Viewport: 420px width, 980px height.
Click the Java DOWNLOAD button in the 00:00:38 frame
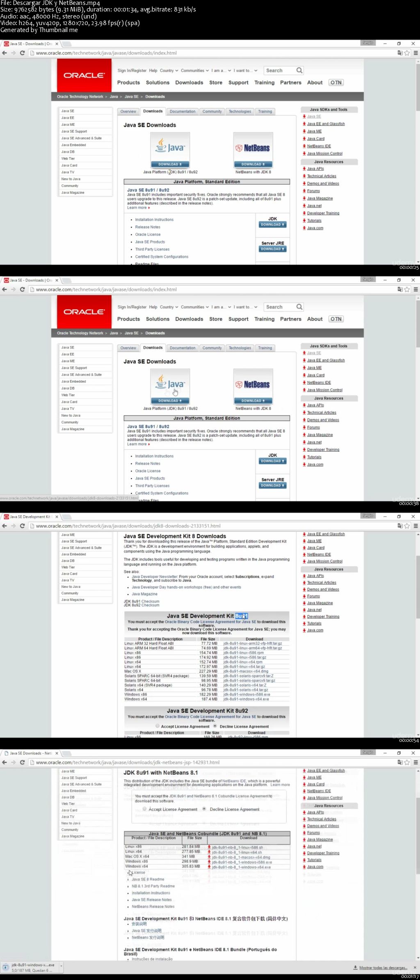tap(170, 401)
